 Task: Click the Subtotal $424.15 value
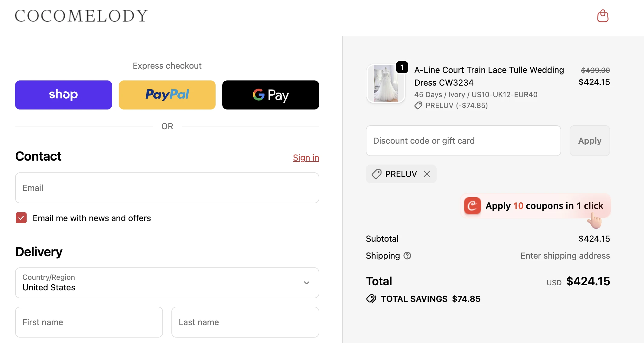pyautogui.click(x=594, y=239)
